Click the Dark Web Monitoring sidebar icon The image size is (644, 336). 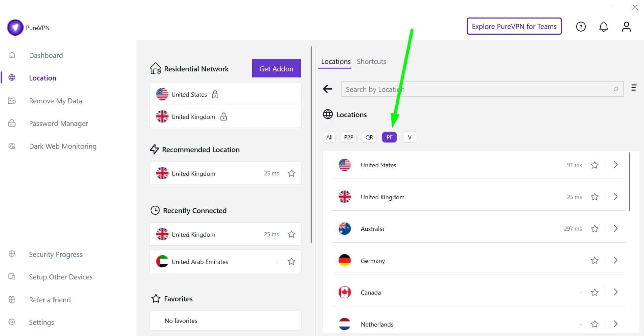click(x=12, y=146)
